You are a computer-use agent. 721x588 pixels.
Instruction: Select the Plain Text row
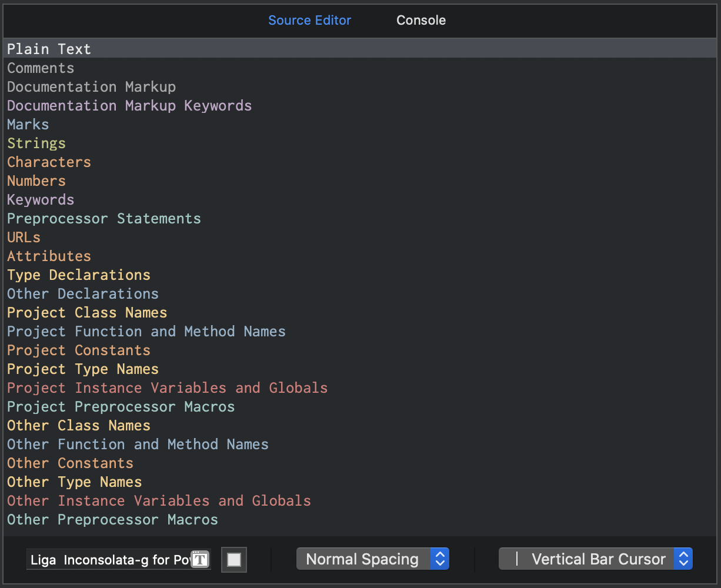pos(49,49)
